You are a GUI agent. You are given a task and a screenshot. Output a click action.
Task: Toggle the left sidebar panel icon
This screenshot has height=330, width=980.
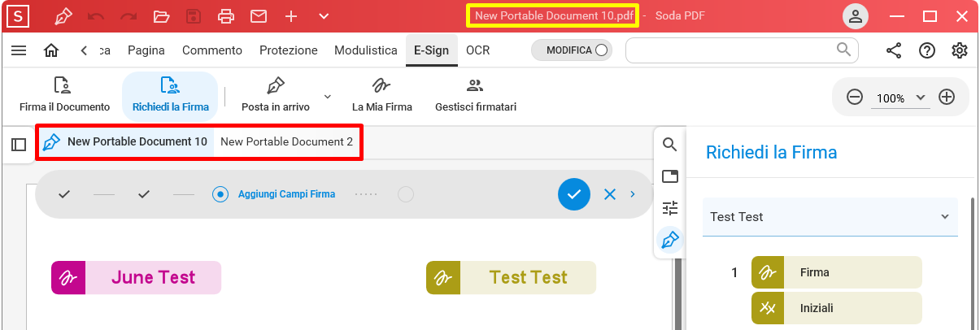[x=19, y=145]
